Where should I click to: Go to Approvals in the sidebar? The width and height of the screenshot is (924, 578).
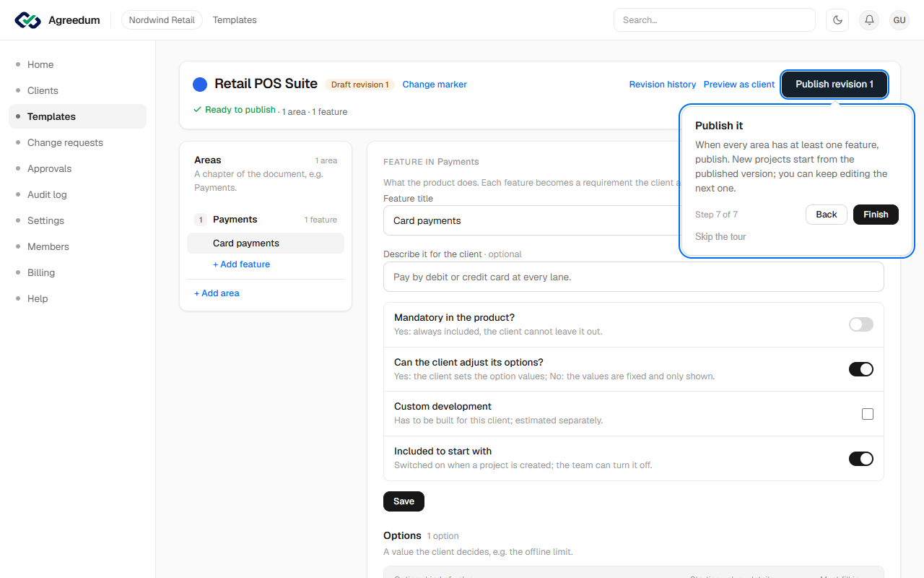pyautogui.click(x=78, y=168)
